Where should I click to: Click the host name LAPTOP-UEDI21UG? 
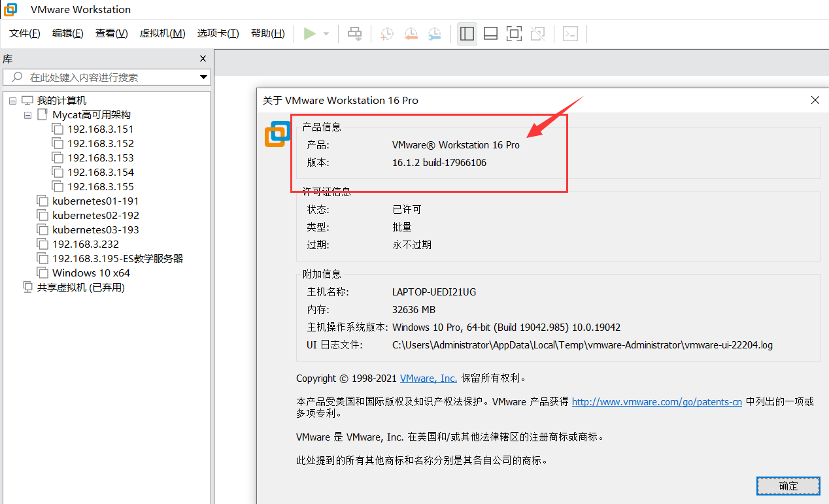[x=434, y=292]
